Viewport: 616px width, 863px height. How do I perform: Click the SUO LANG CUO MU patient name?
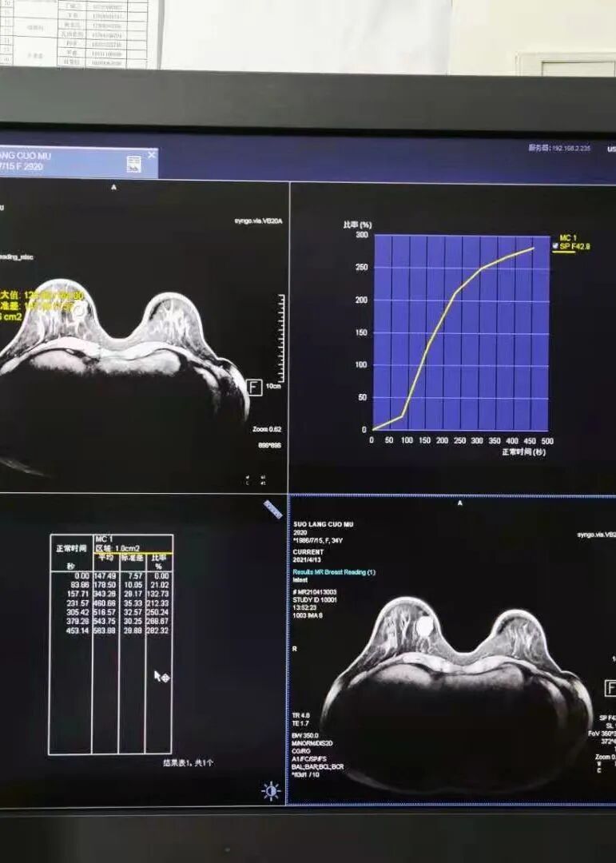point(323,524)
